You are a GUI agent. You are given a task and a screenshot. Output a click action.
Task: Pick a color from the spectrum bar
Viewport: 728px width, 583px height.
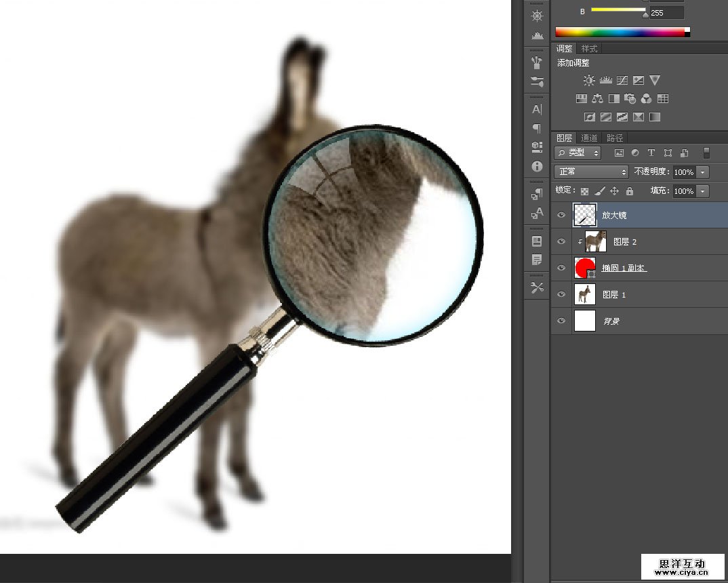click(620, 32)
